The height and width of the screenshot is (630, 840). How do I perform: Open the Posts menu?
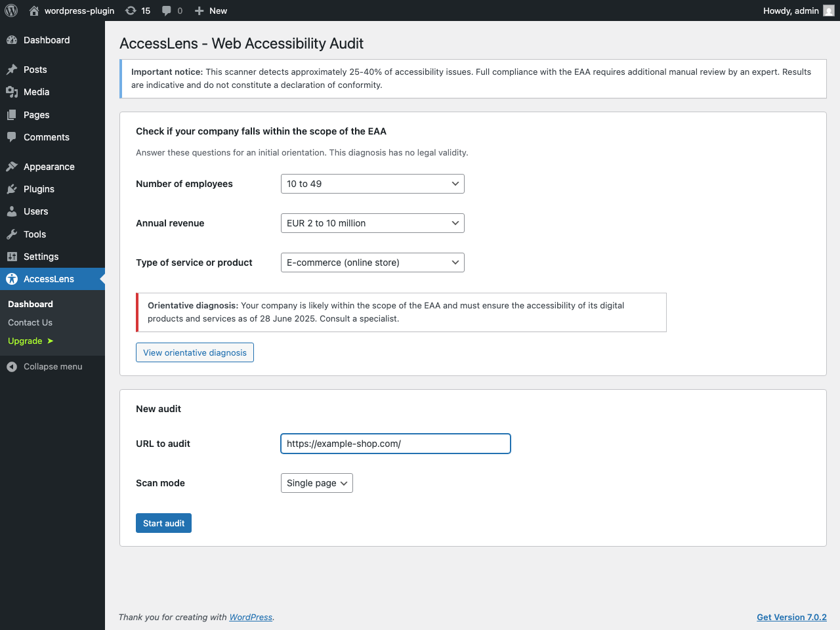click(52, 70)
